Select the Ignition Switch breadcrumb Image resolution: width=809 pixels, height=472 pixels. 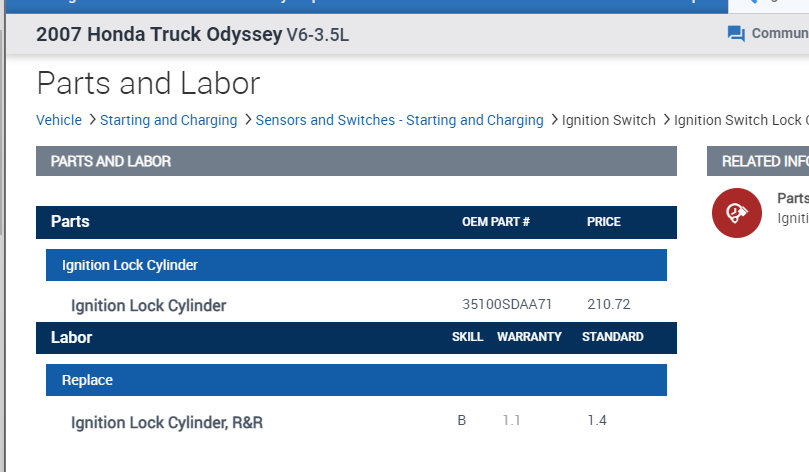(608, 120)
